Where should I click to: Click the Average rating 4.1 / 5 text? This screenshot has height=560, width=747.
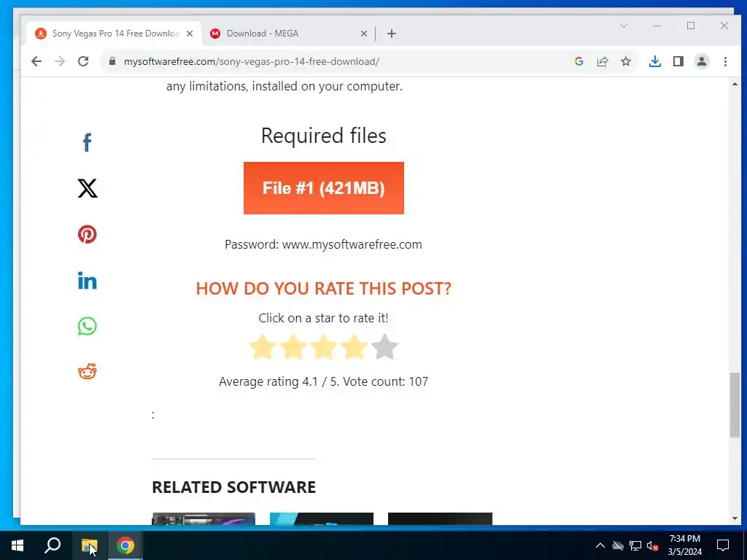pos(323,381)
